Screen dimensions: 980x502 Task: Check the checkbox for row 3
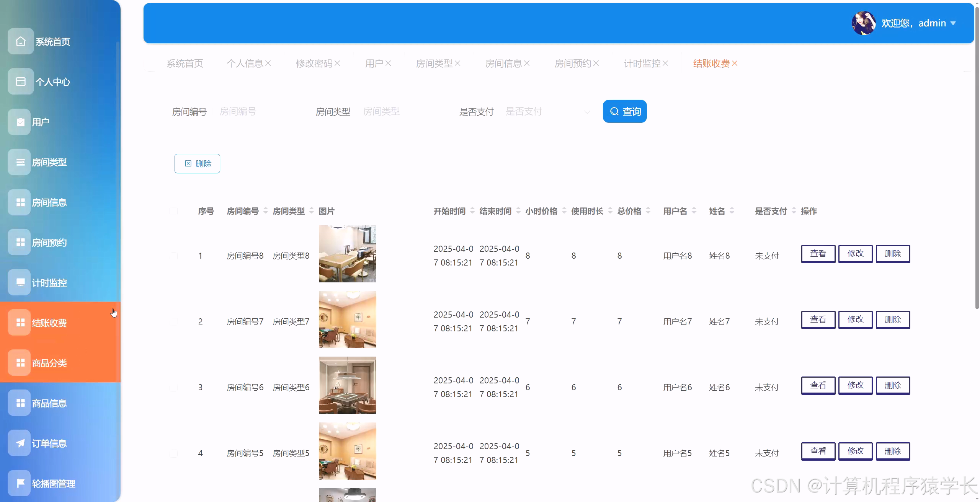coord(174,387)
